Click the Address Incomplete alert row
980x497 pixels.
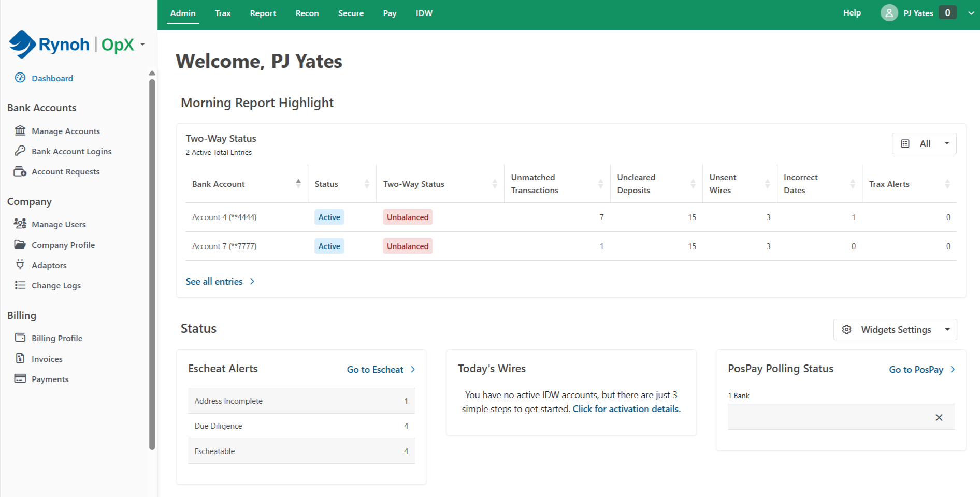(x=301, y=401)
